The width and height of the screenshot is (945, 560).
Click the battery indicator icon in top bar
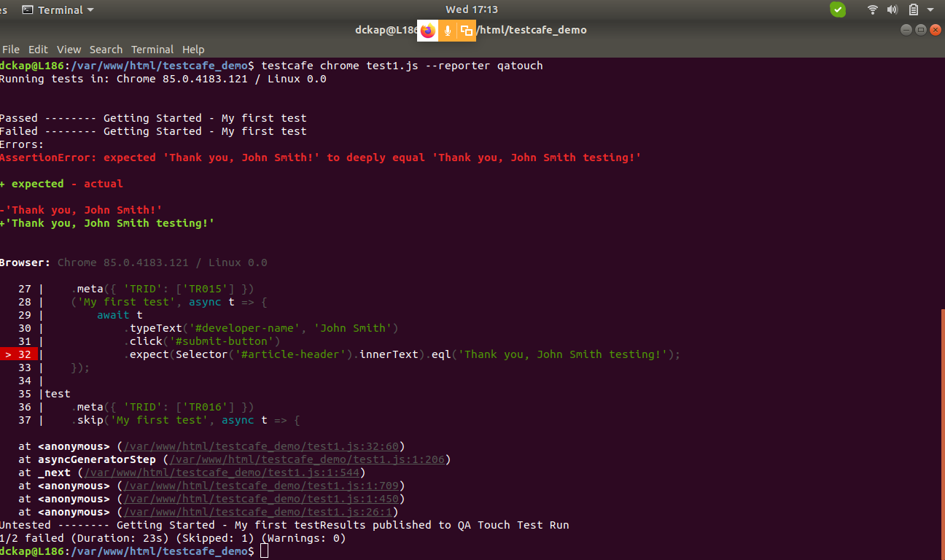(913, 9)
